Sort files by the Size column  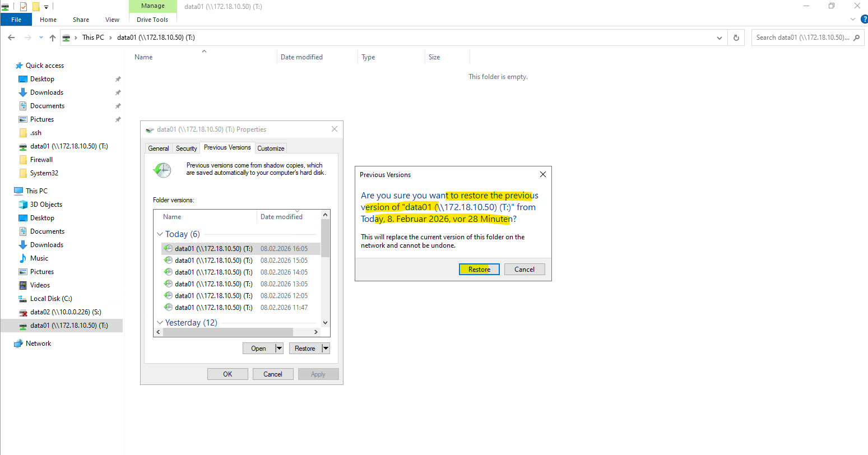coord(448,57)
